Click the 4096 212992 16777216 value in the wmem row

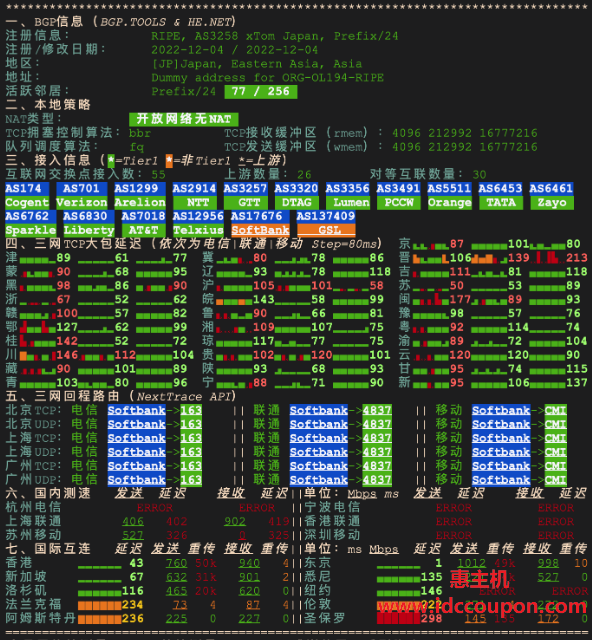[465, 147]
